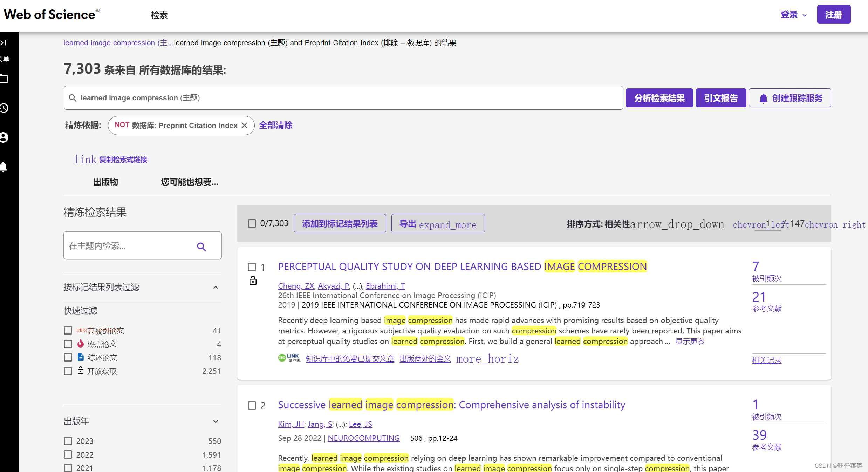The height and width of the screenshot is (472, 868).
Task: Click the 360 LINK PKUL full-text icon
Action: point(289,358)
